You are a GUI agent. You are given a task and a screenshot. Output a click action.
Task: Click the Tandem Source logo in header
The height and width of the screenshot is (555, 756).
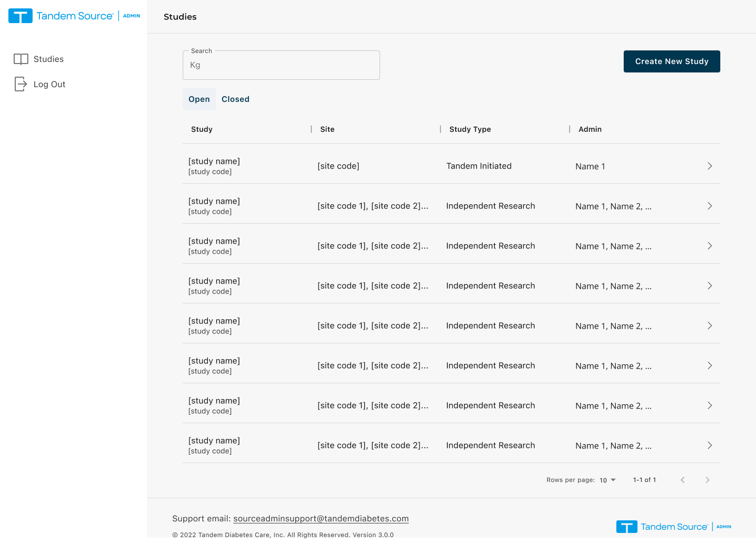74,16
